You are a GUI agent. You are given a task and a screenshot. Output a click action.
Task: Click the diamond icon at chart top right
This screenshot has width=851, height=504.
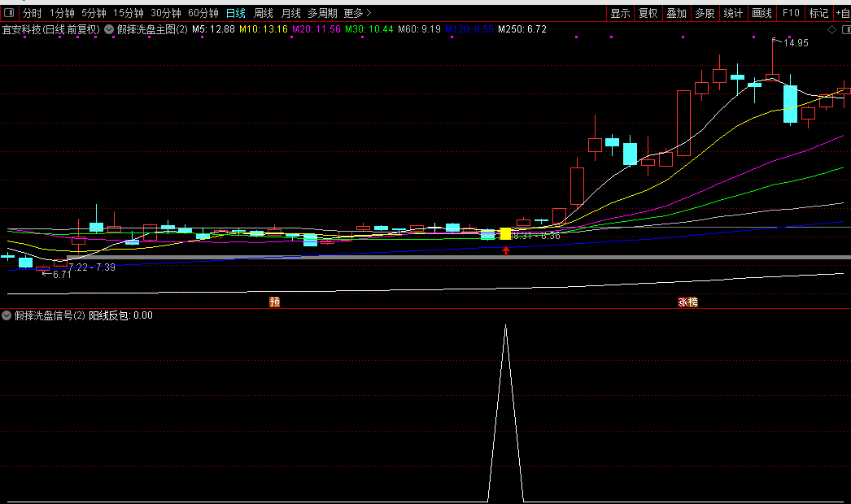(x=831, y=29)
